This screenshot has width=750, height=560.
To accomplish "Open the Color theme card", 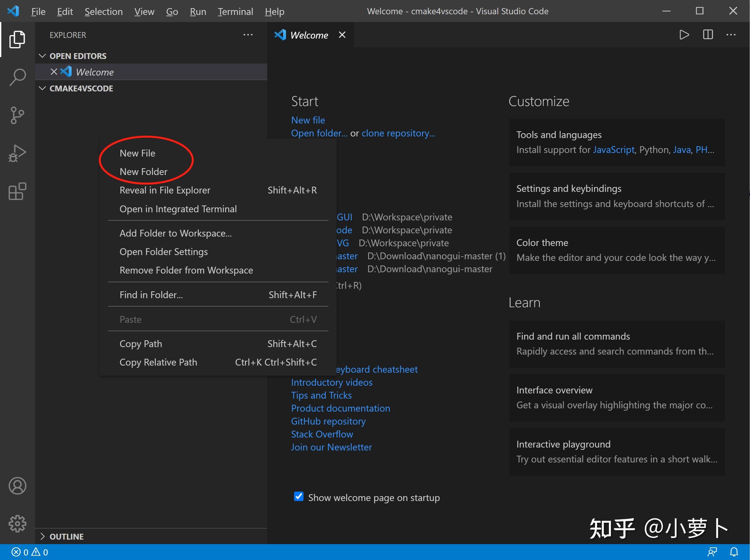I will click(617, 251).
